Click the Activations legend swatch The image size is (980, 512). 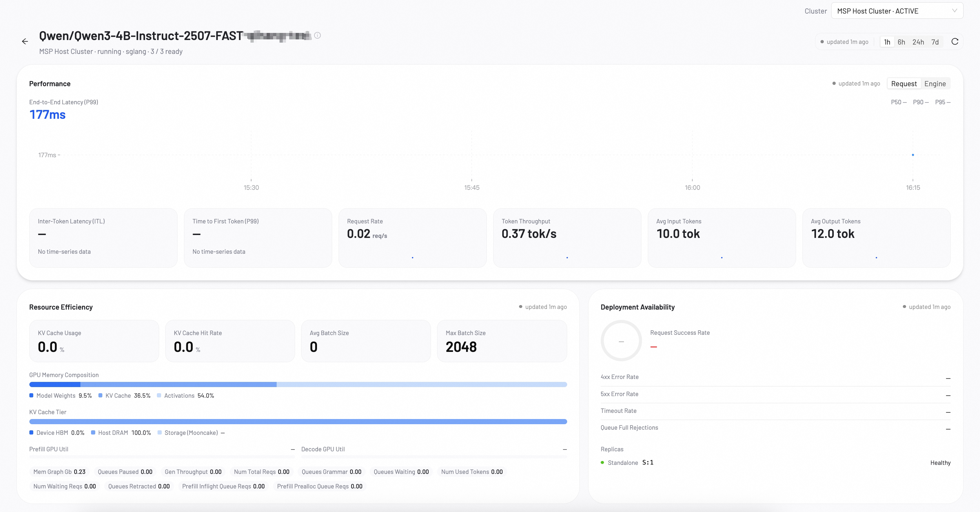159,395
